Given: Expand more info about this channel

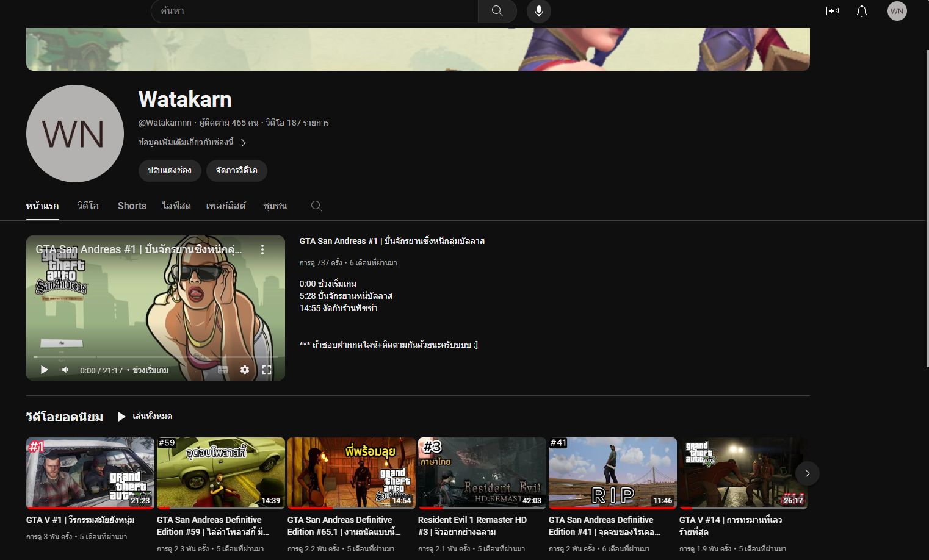Looking at the screenshot, I should (192, 143).
